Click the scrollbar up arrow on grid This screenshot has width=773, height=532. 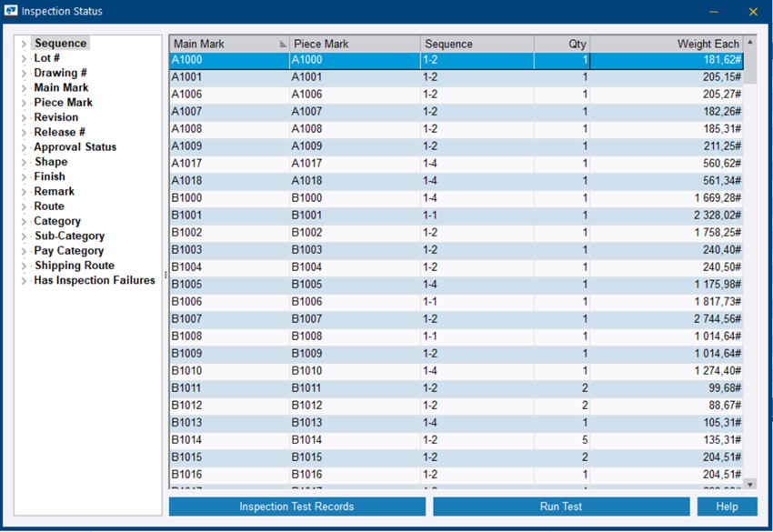click(751, 40)
